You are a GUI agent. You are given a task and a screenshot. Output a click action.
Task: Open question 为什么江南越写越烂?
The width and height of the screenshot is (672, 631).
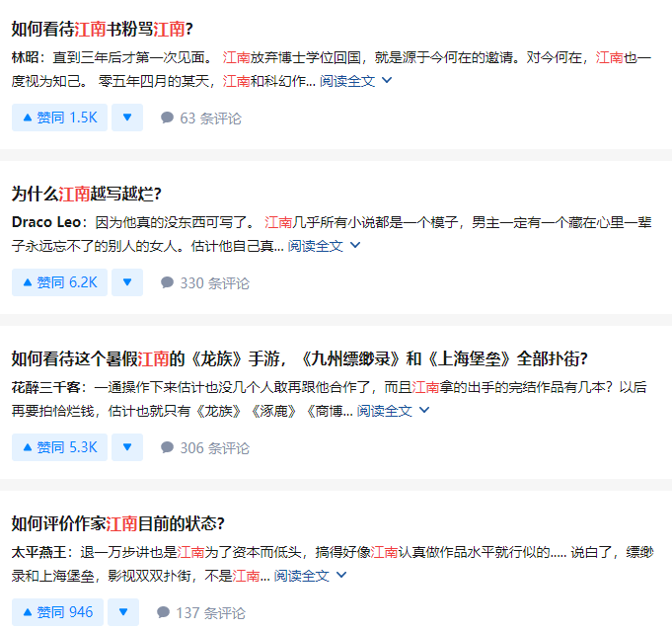[x=86, y=194]
